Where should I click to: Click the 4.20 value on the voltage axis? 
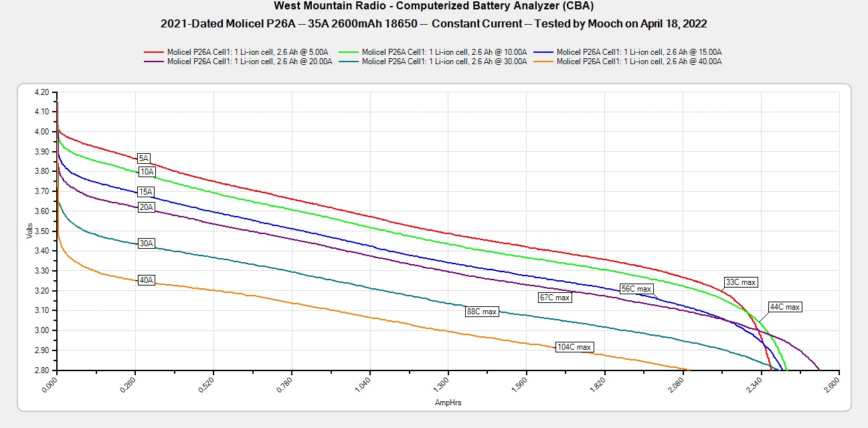click(41, 92)
